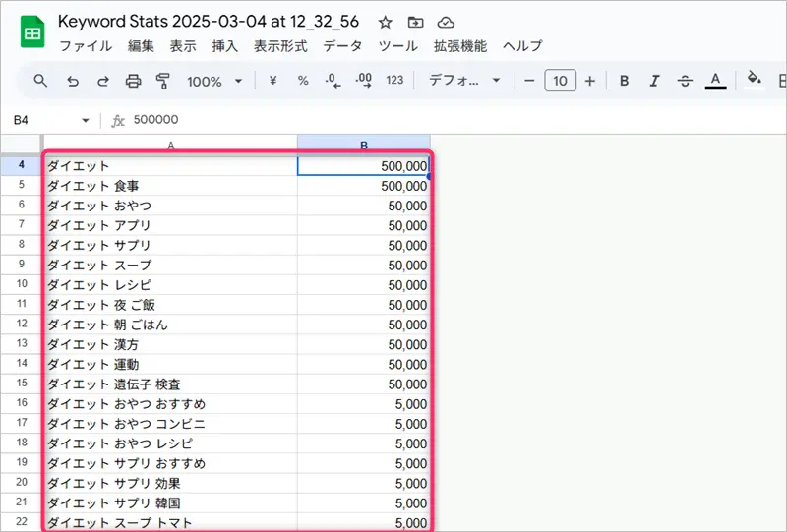
Task: Toggle strikethrough formatting
Action: click(685, 81)
